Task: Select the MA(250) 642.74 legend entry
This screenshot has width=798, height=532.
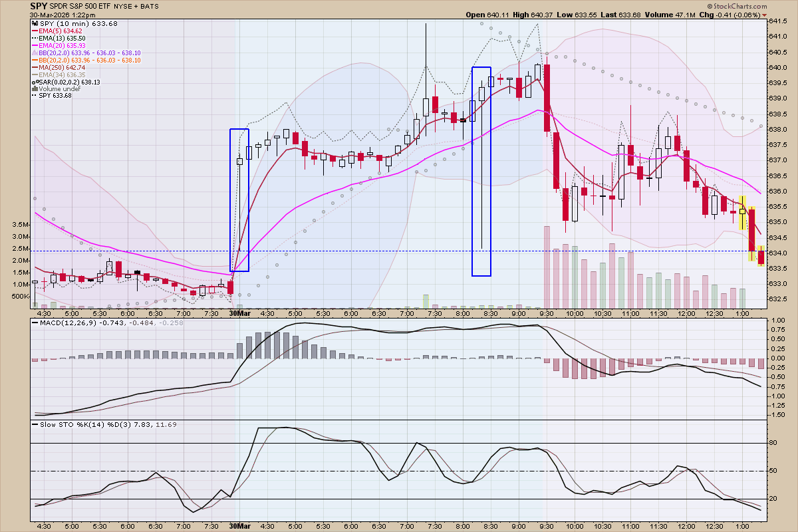Action: 62,67
